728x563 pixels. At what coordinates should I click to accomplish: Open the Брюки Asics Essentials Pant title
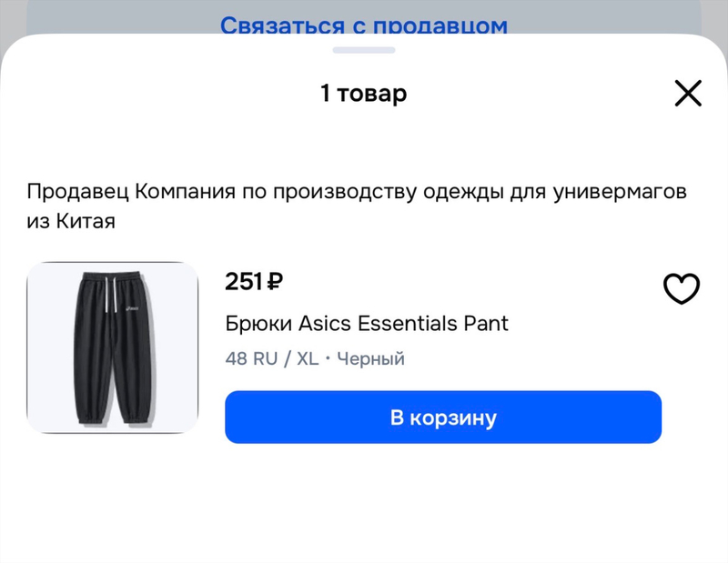click(367, 323)
